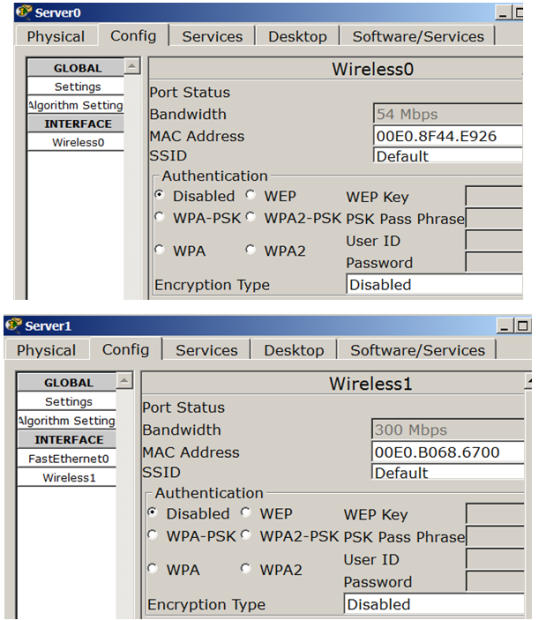Switch to Services tab in Server0
The image size is (539, 620).
click(x=212, y=36)
